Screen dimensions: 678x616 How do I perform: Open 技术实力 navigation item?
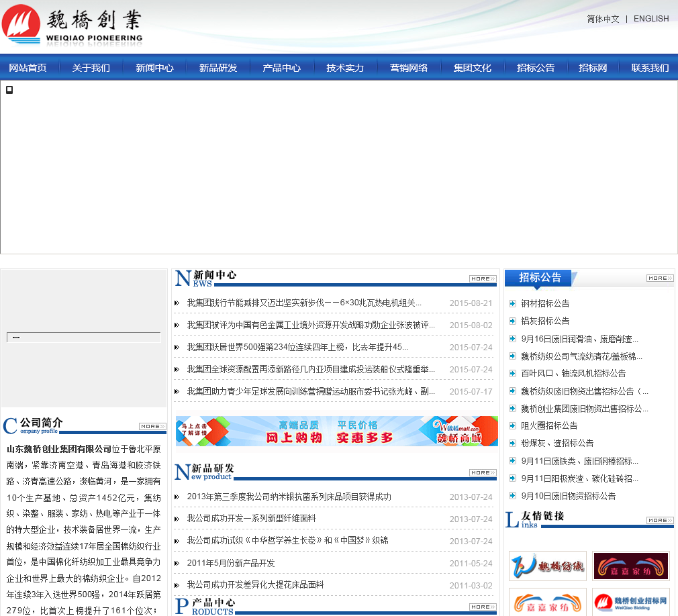pyautogui.click(x=345, y=68)
